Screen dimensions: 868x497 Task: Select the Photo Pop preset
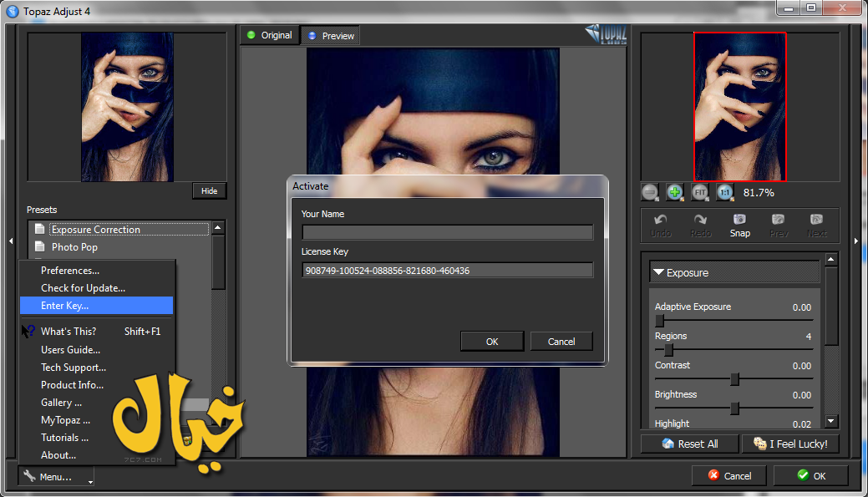[x=74, y=247]
